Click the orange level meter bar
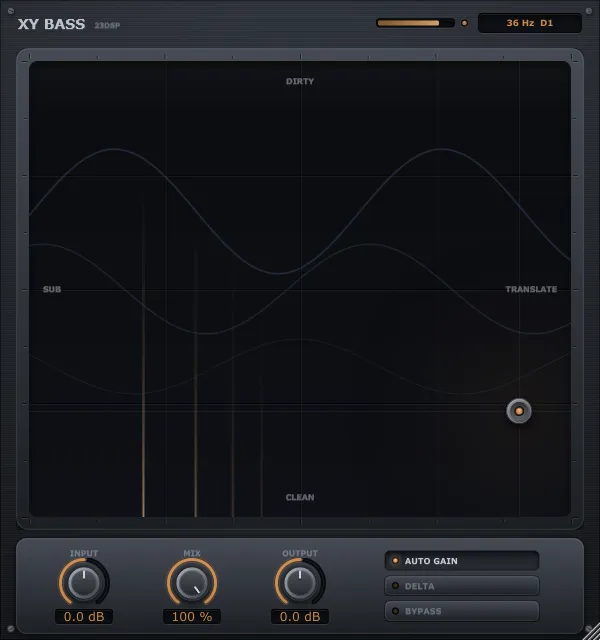Image resolution: width=600 pixels, height=640 pixels. [x=415, y=23]
